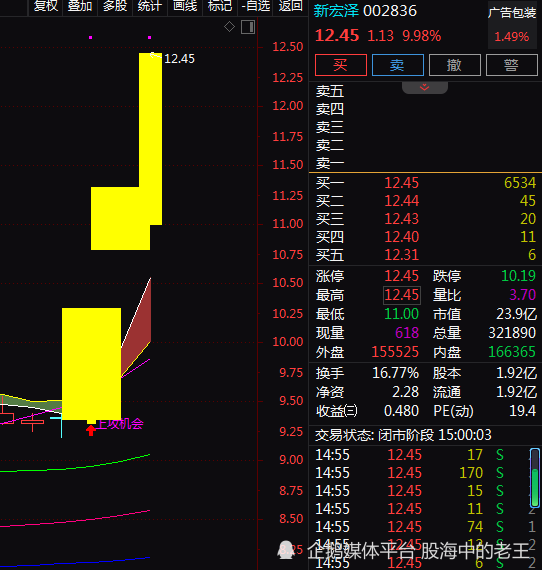
Task: Click the 涨停 limit-up price 12.45
Action: coord(402,276)
